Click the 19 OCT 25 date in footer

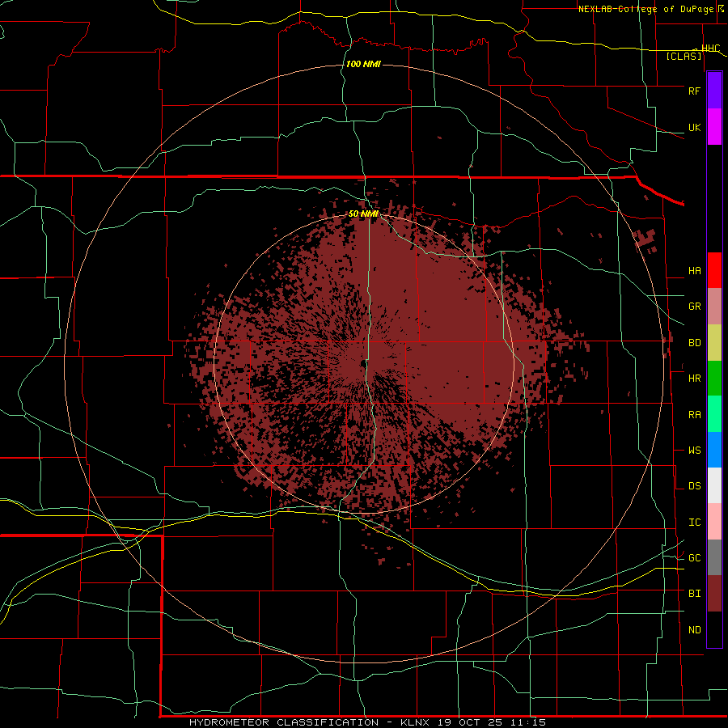click(x=469, y=722)
